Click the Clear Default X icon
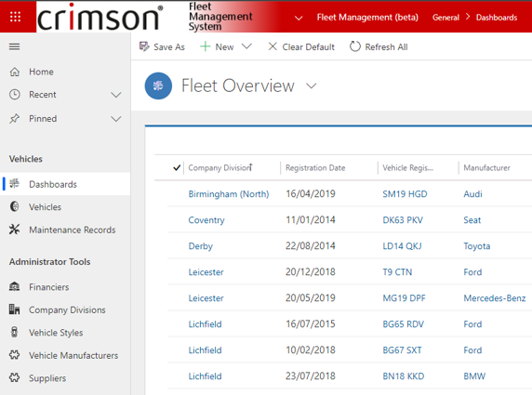Viewport: 532px width, 395px height. click(x=273, y=46)
